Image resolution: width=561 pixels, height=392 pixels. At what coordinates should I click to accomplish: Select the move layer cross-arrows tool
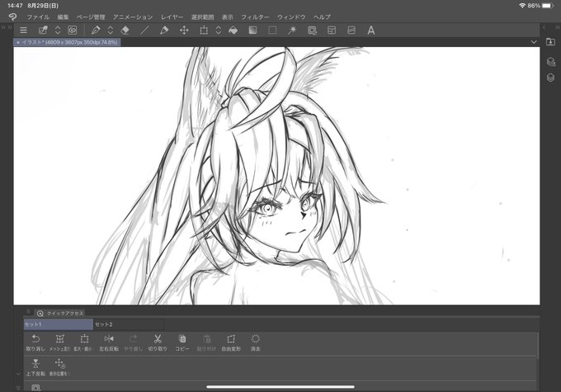184,31
